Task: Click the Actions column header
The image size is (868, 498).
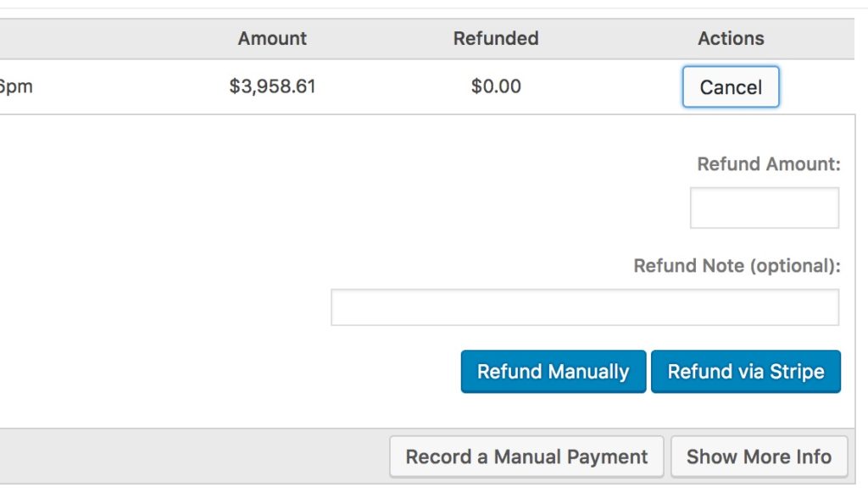Action: coord(731,38)
